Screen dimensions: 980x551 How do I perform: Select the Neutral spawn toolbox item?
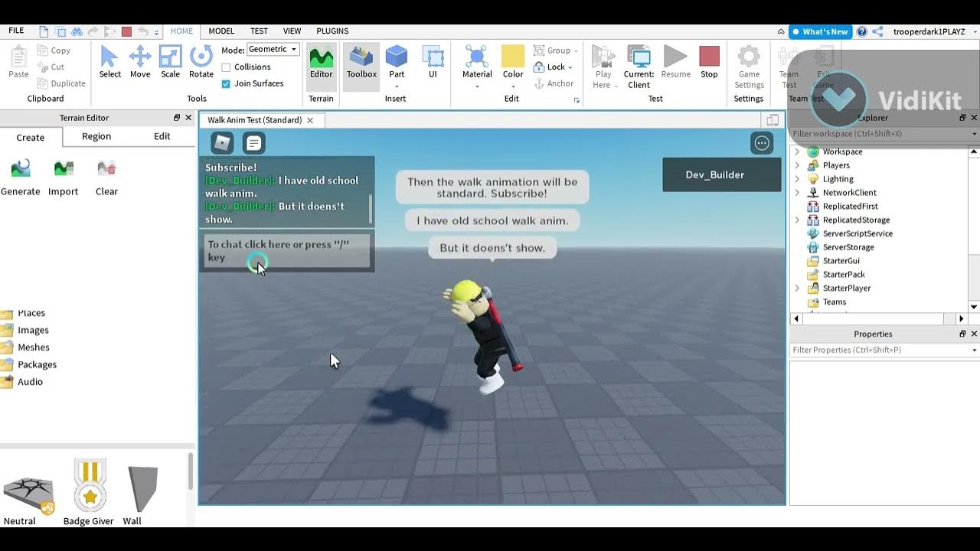pyautogui.click(x=28, y=500)
